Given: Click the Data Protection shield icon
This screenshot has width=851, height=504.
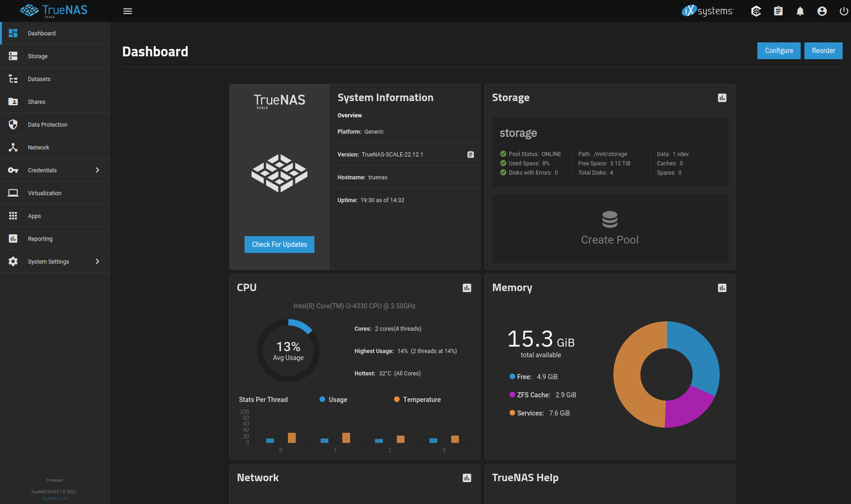Looking at the screenshot, I should point(13,124).
